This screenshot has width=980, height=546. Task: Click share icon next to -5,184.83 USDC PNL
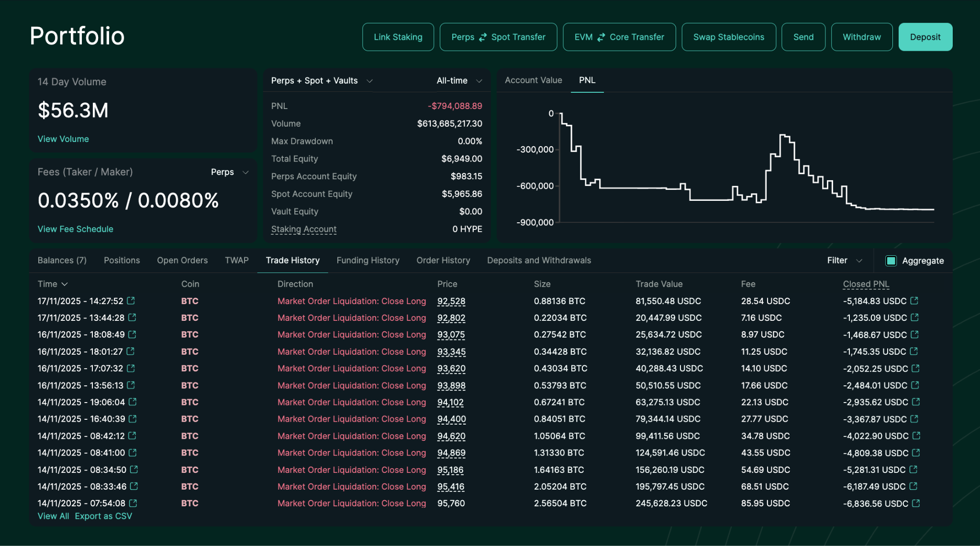click(x=914, y=301)
